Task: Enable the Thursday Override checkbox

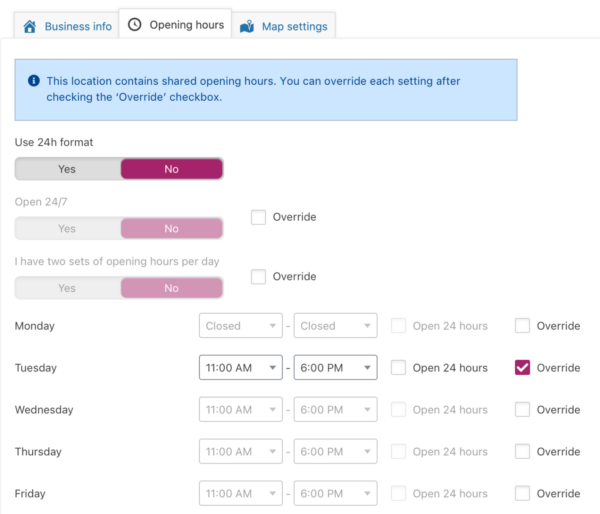Action: click(523, 452)
